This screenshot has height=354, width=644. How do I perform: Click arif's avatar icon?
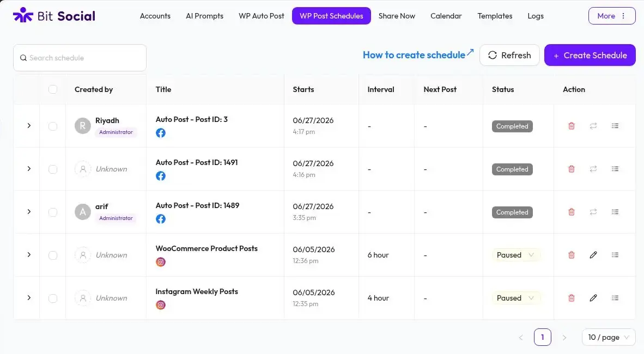(83, 212)
